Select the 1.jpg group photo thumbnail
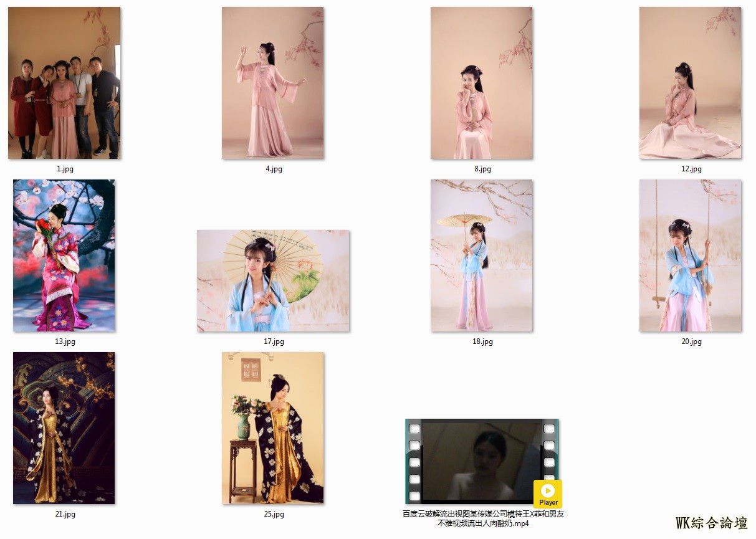 coord(64,83)
